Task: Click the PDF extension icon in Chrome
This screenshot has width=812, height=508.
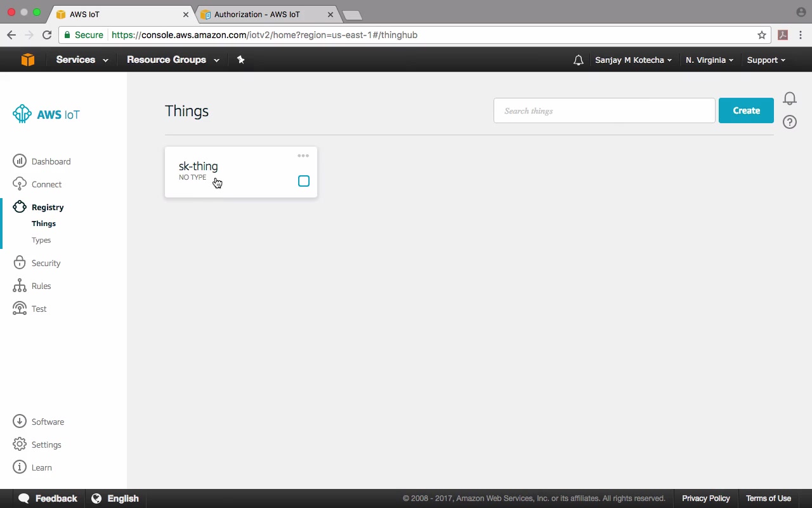Action: point(783,35)
